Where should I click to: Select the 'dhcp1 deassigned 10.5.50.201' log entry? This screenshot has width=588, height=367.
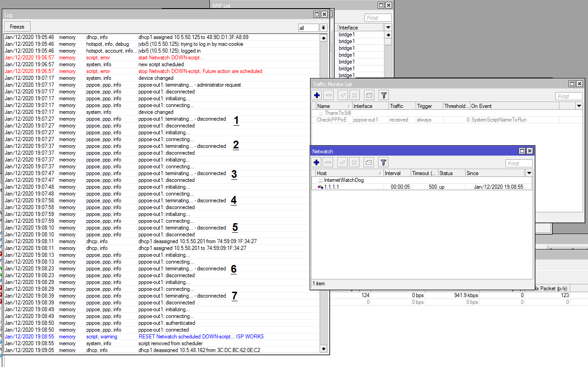click(x=161, y=241)
